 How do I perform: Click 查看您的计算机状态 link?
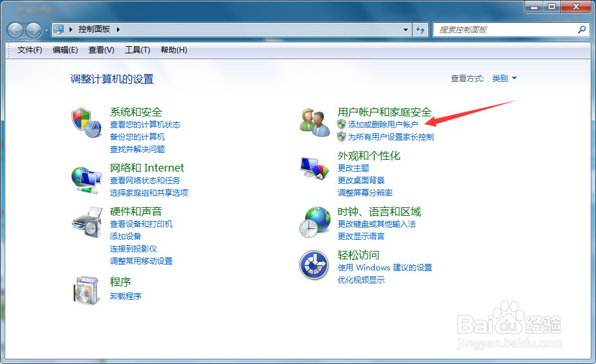pyautogui.click(x=145, y=125)
